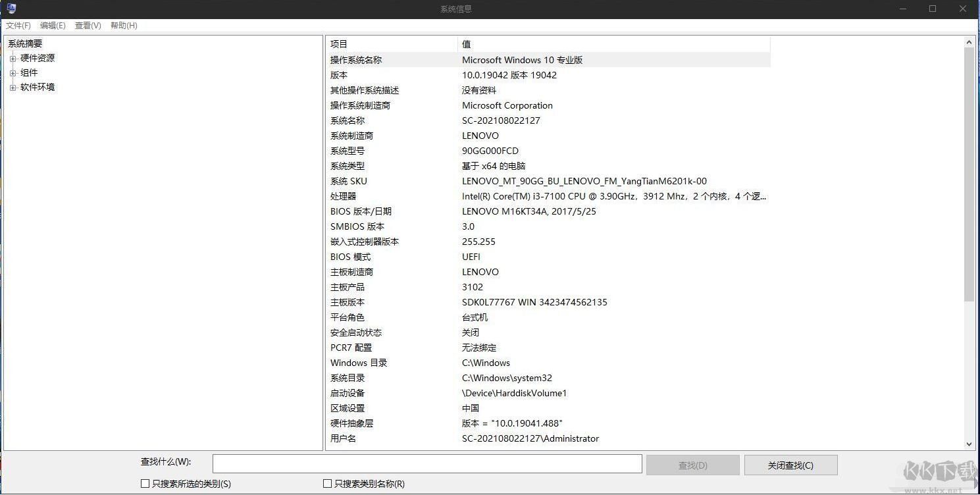Click inside the 查找什么 input field
The height and width of the screenshot is (495, 980).
(426, 463)
